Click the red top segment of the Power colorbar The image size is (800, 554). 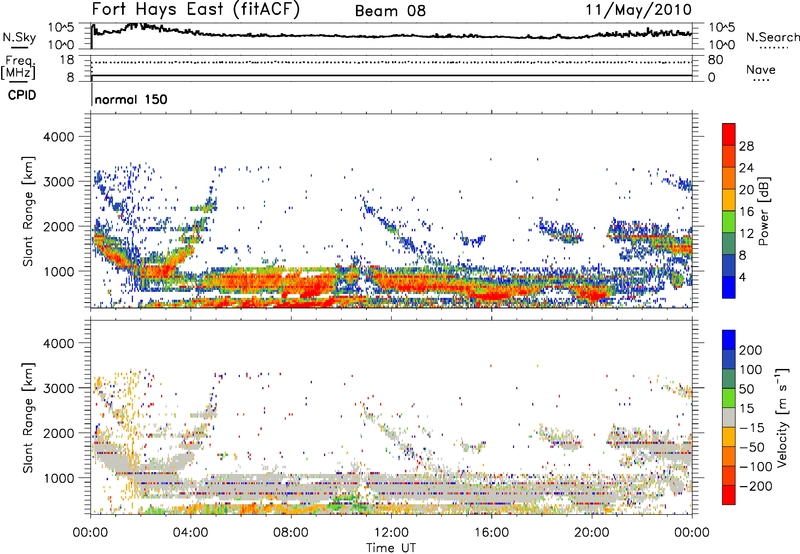coord(729,134)
